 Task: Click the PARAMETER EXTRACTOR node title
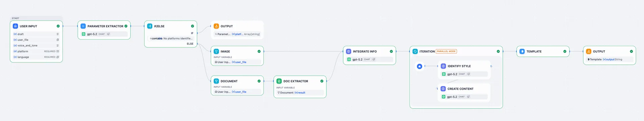point(105,26)
